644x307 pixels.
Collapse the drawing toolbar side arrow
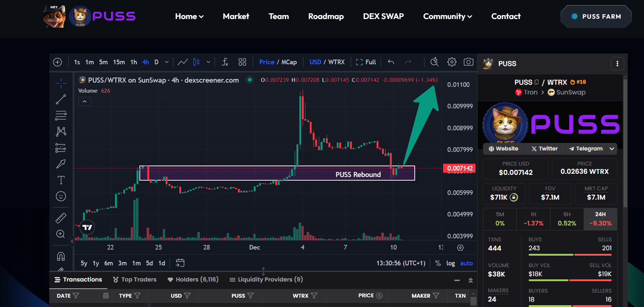tap(72, 241)
